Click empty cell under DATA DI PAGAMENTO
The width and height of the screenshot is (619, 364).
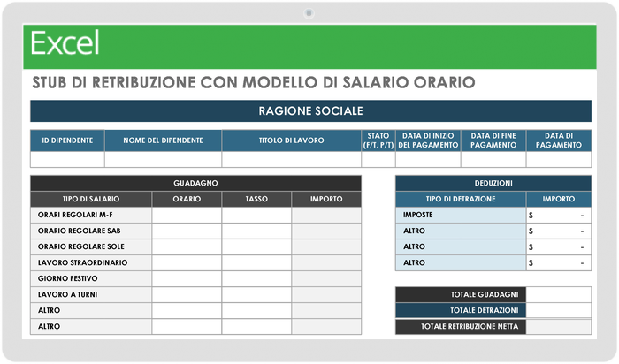559,159
